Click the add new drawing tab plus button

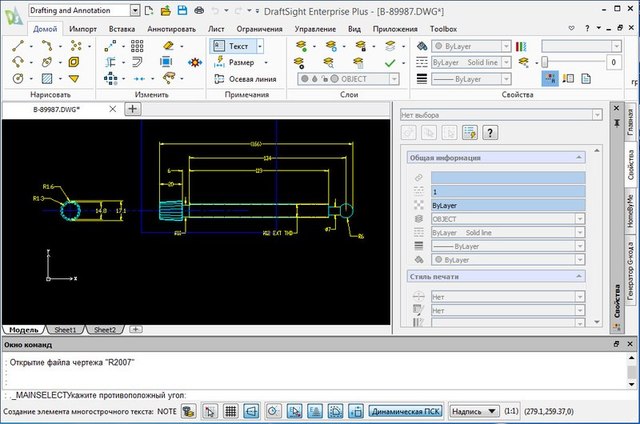[x=132, y=109]
